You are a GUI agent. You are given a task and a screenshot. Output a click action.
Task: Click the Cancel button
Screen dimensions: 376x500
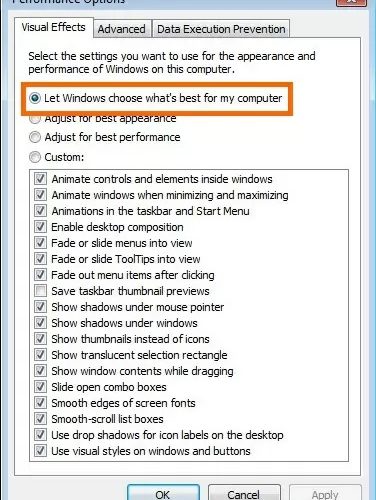pos(244,493)
